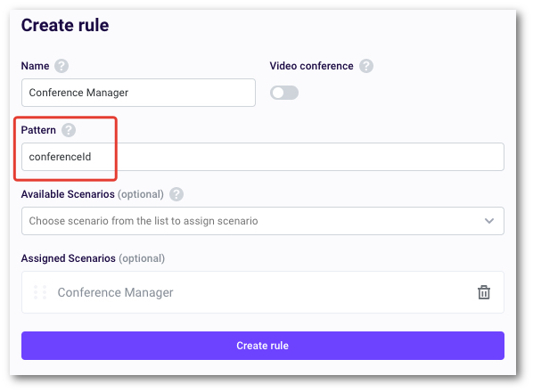The height and width of the screenshot is (392, 533).
Task: Click the Create rule heading title
Action: click(65, 25)
